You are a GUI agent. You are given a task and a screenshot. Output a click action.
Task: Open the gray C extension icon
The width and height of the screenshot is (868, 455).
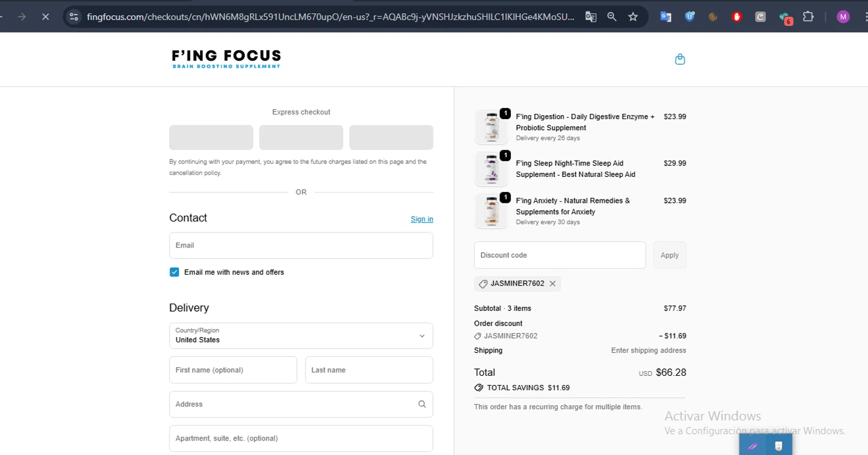760,17
